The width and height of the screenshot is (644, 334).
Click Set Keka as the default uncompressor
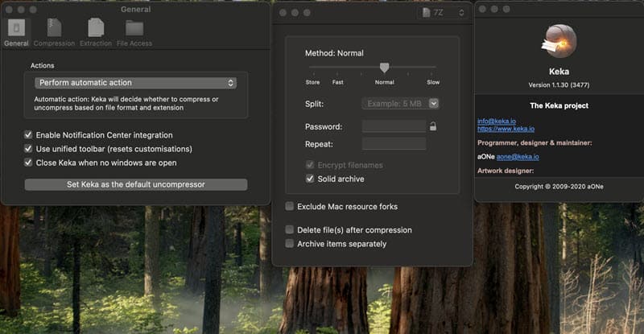coord(135,184)
